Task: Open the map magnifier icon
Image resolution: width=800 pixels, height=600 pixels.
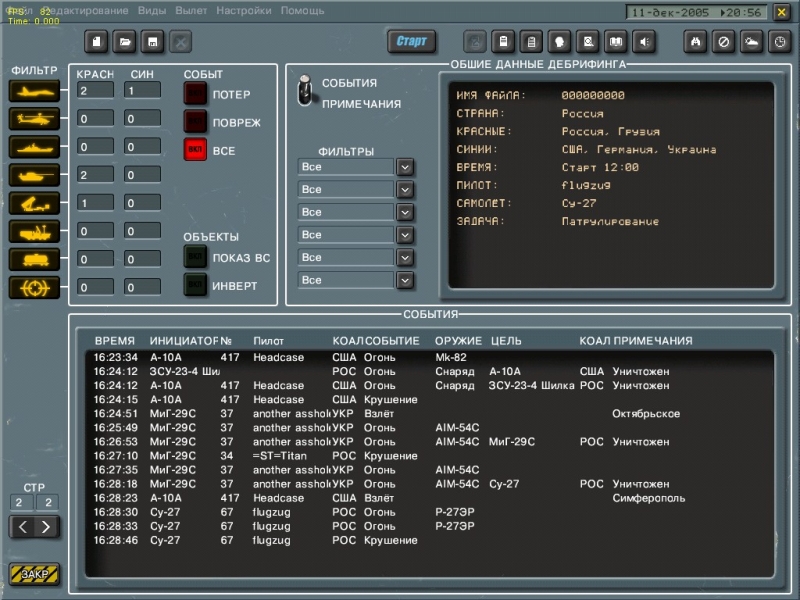Action: 588,42
